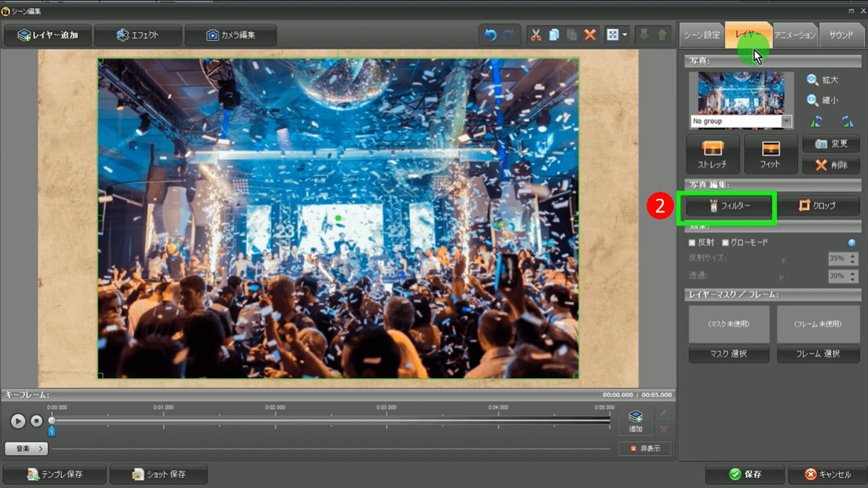The height and width of the screenshot is (488, 868).
Task: Open the シーン設定 tab
Action: pos(701,35)
